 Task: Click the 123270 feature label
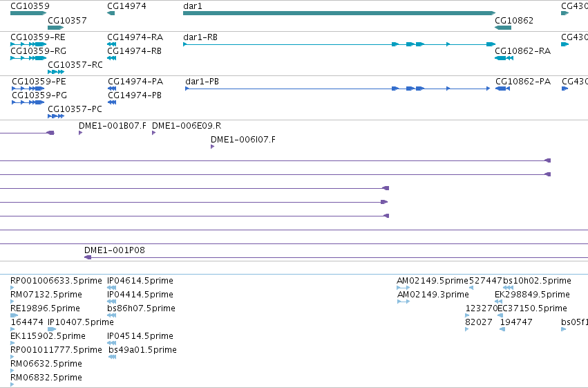pos(481,308)
